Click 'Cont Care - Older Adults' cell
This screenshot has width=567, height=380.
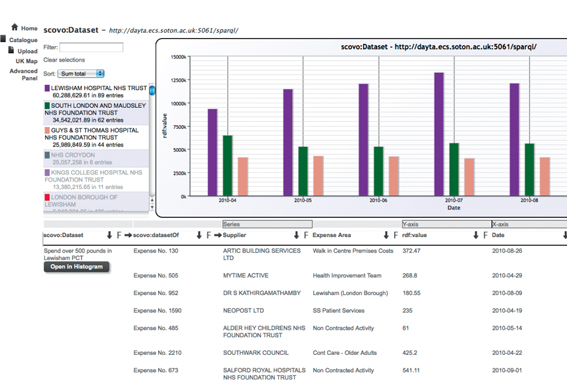pyautogui.click(x=345, y=353)
